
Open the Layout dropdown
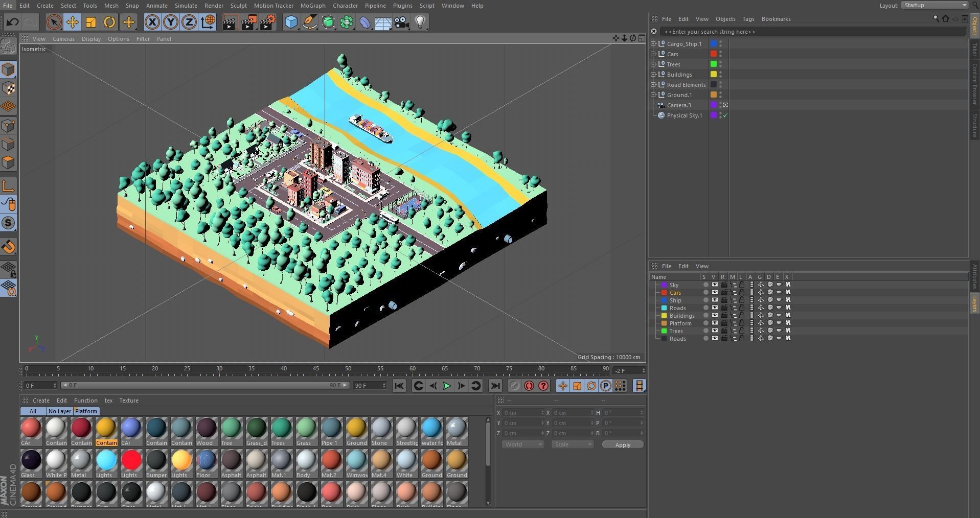[x=935, y=5]
